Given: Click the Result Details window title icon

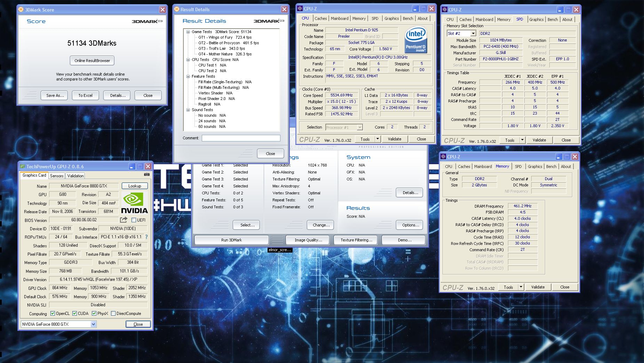Looking at the screenshot, I should (176, 9).
